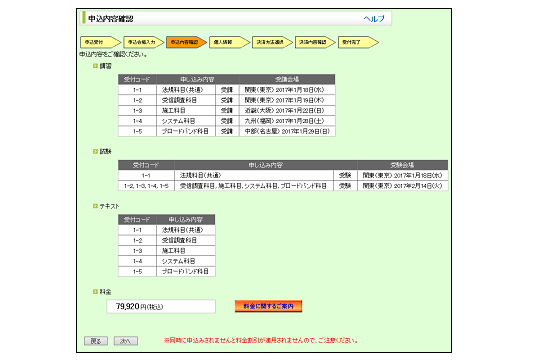Select the 申込受付 step arrow
The width and height of the screenshot is (543, 361).
100,42
